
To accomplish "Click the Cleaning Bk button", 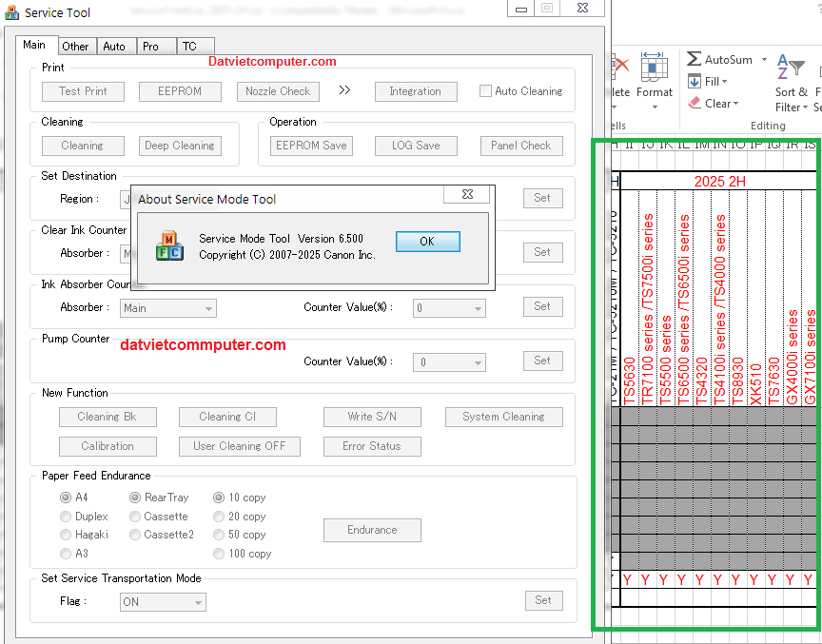I will [108, 417].
